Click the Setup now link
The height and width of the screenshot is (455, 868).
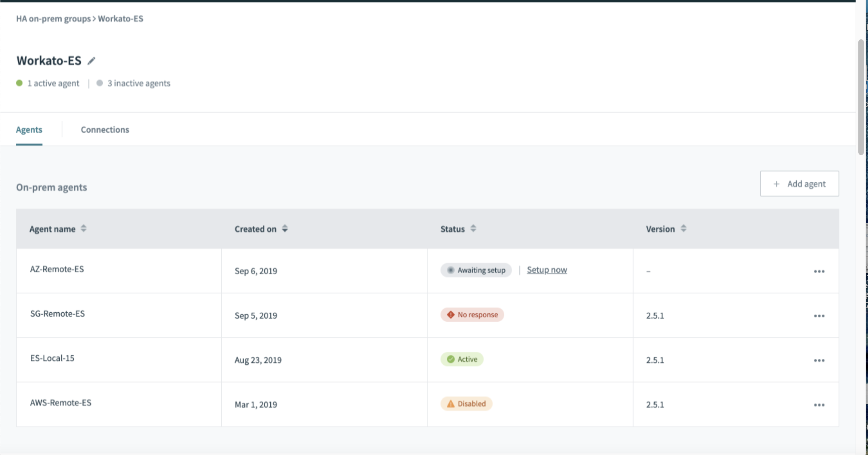point(547,270)
